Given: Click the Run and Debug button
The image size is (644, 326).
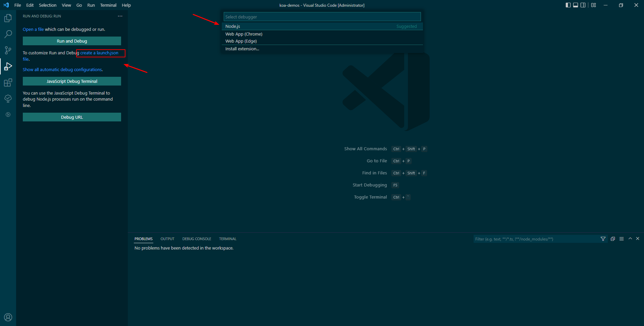Looking at the screenshot, I should tap(72, 41).
